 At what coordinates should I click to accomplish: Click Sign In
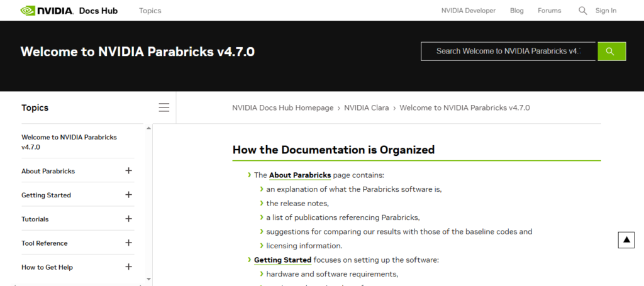(x=606, y=11)
